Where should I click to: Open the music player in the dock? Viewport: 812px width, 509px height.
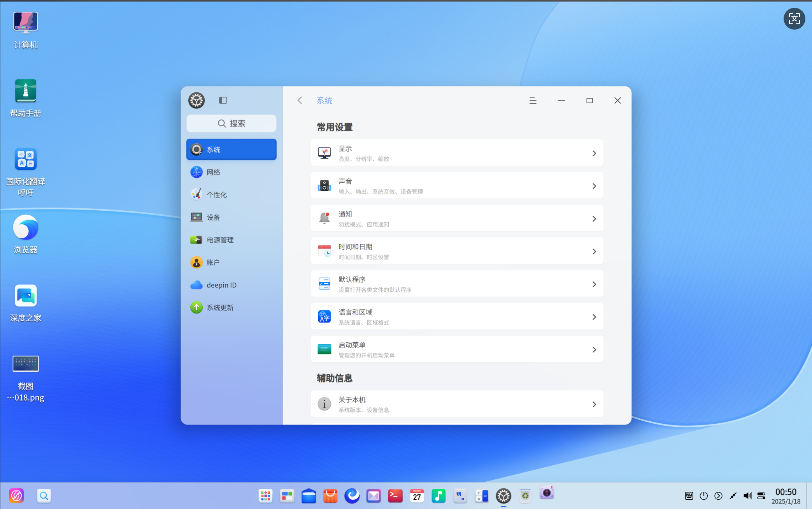click(x=438, y=496)
